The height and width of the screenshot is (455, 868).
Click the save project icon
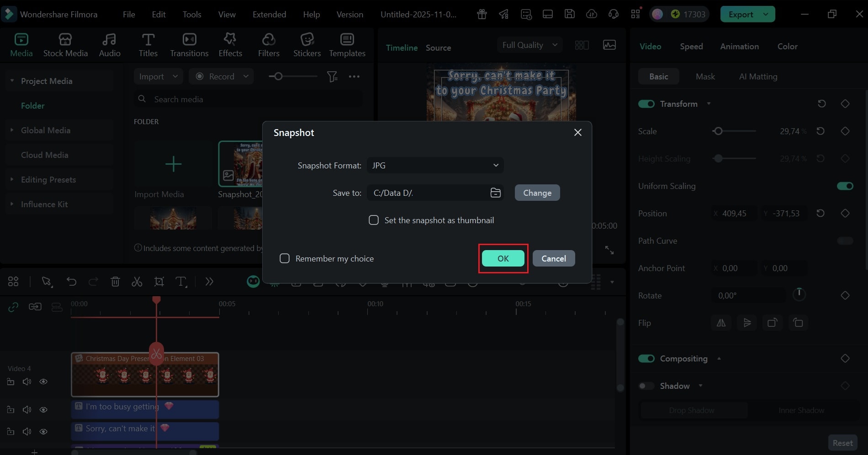pos(570,14)
